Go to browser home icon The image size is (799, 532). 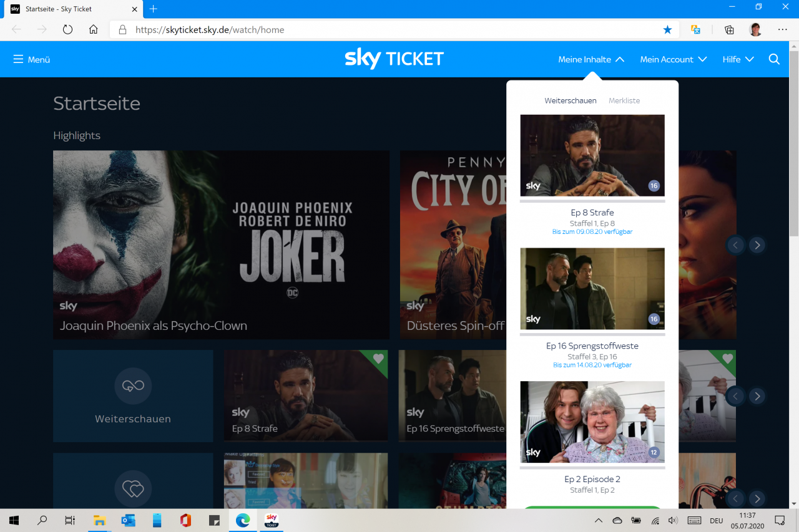click(x=93, y=29)
